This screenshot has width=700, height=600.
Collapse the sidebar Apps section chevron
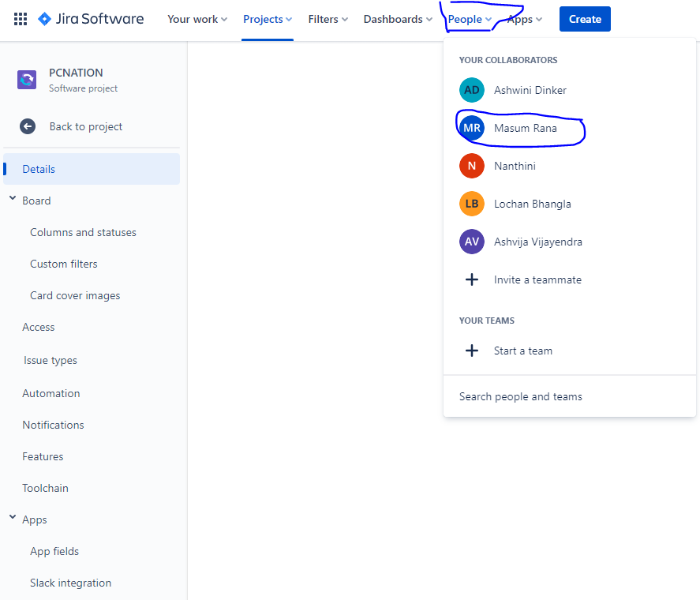pyautogui.click(x=13, y=517)
